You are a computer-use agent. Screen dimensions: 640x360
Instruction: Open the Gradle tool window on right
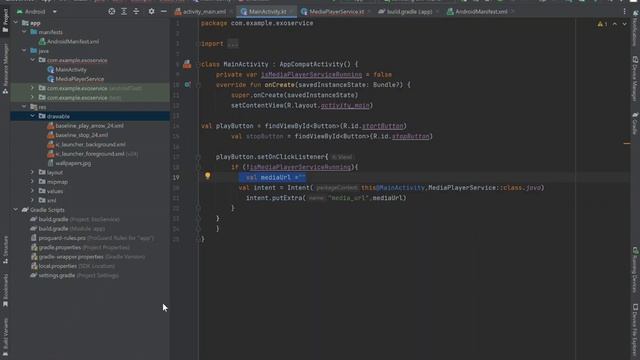635,124
